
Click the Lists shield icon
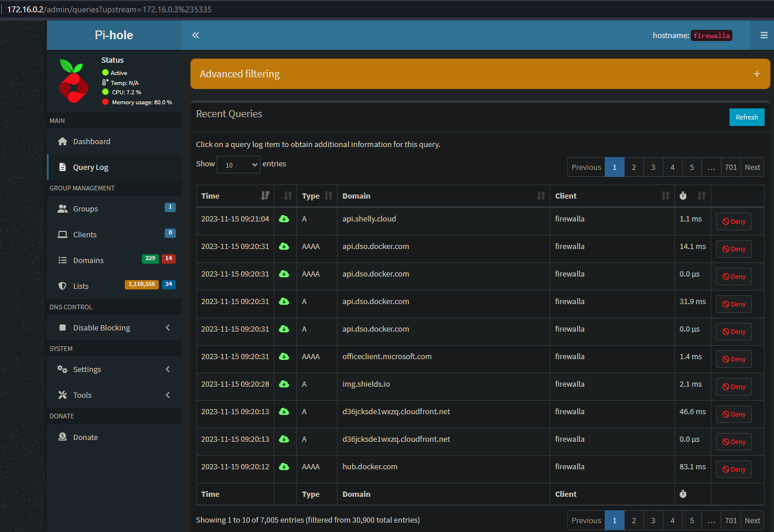click(62, 286)
